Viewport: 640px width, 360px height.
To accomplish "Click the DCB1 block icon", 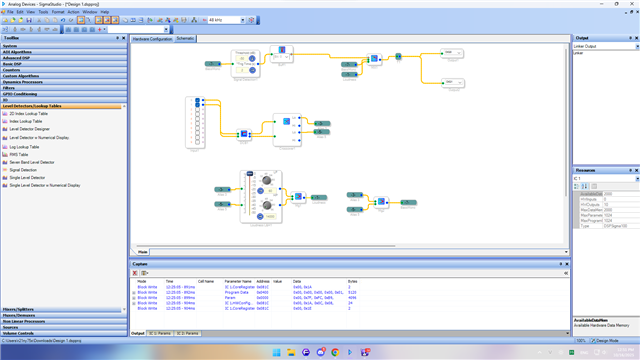I will (x=244, y=134).
